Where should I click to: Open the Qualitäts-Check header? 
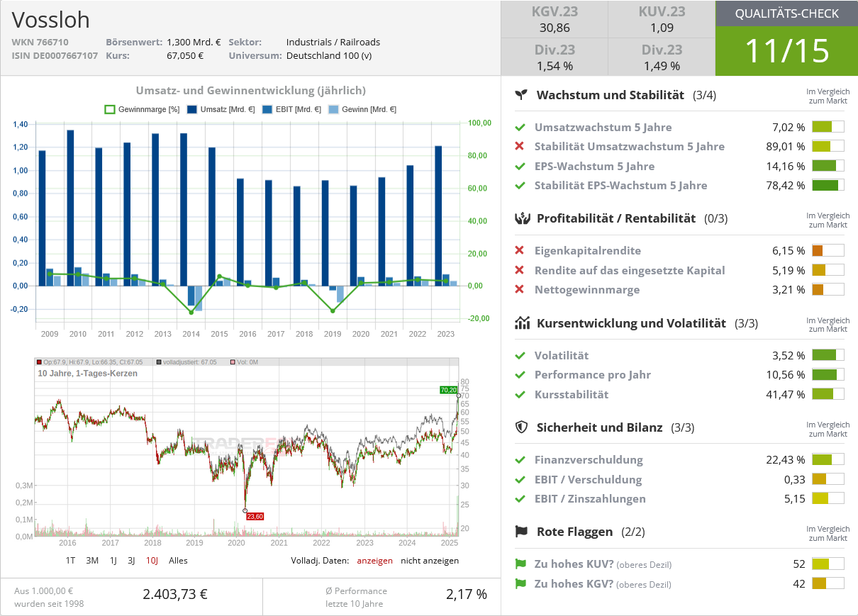(786, 13)
